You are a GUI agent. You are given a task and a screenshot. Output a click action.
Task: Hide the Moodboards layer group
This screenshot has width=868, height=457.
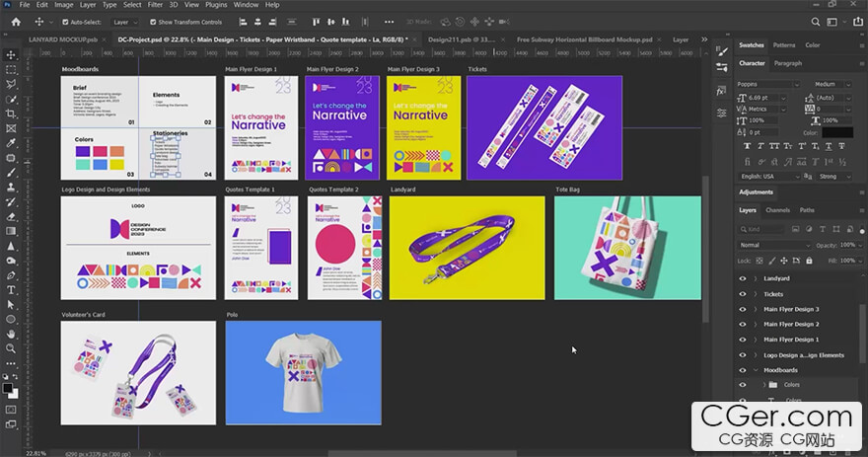pyautogui.click(x=743, y=370)
